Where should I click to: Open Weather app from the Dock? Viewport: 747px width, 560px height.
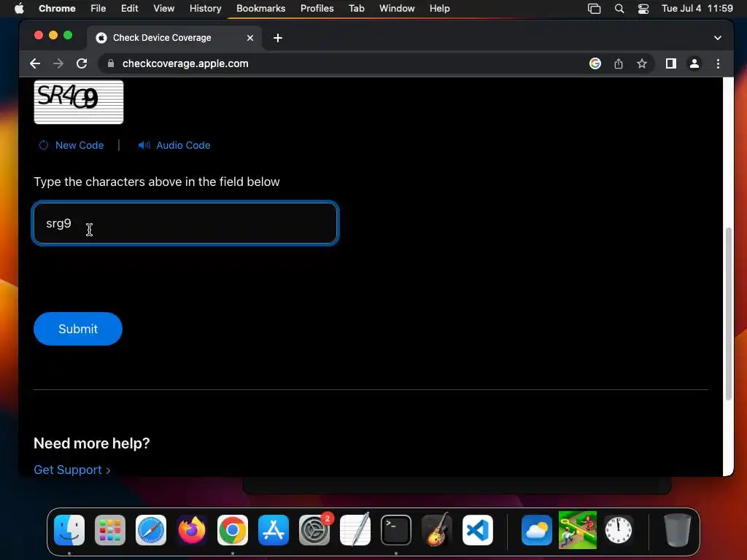pyautogui.click(x=537, y=530)
